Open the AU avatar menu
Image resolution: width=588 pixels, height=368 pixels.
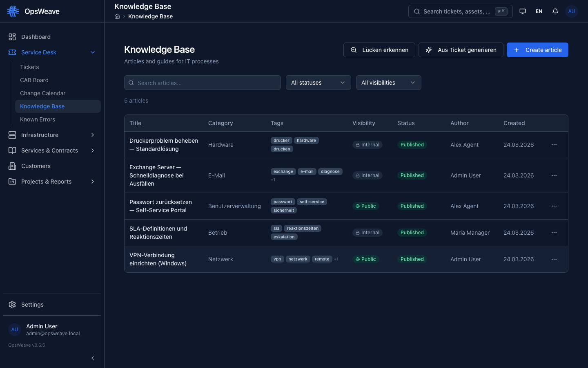click(571, 11)
